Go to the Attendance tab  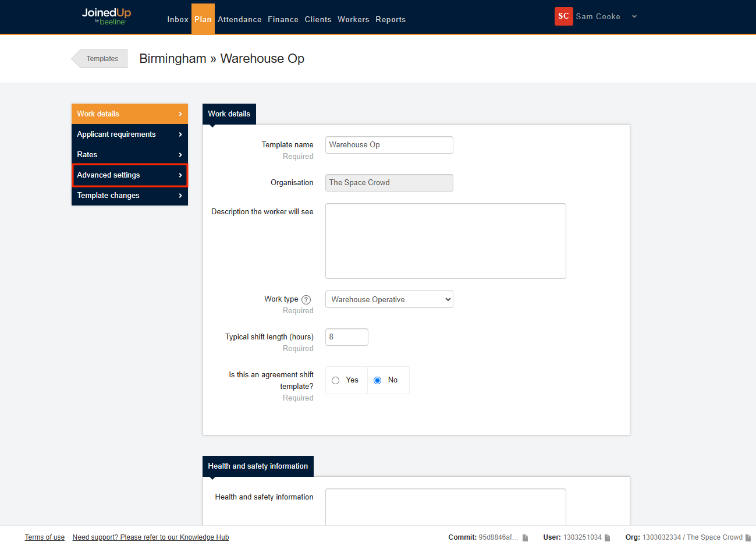[x=240, y=20]
